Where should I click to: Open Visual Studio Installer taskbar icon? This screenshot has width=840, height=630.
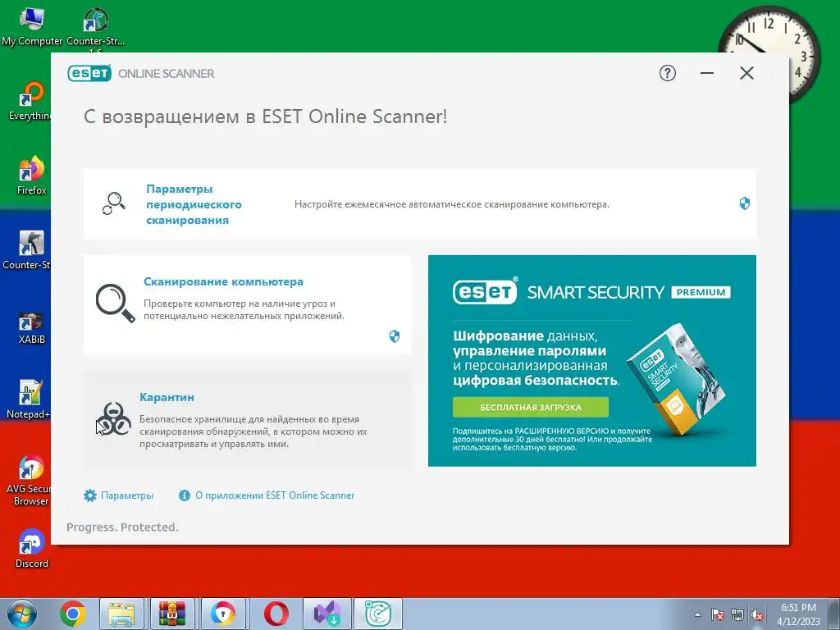[x=326, y=614]
